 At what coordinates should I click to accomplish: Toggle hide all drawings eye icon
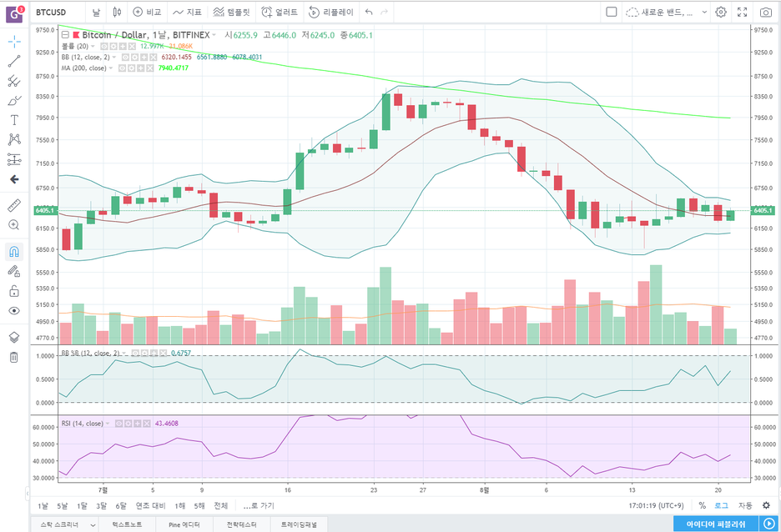click(14, 311)
